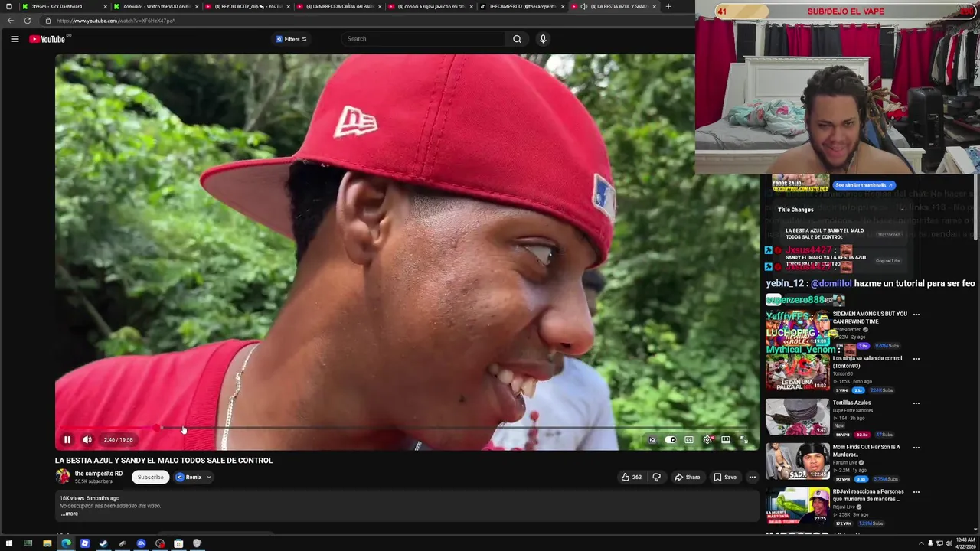Open RDJavi reacciona a Personas video
Viewport: 980px width, 551px height.
click(x=868, y=495)
